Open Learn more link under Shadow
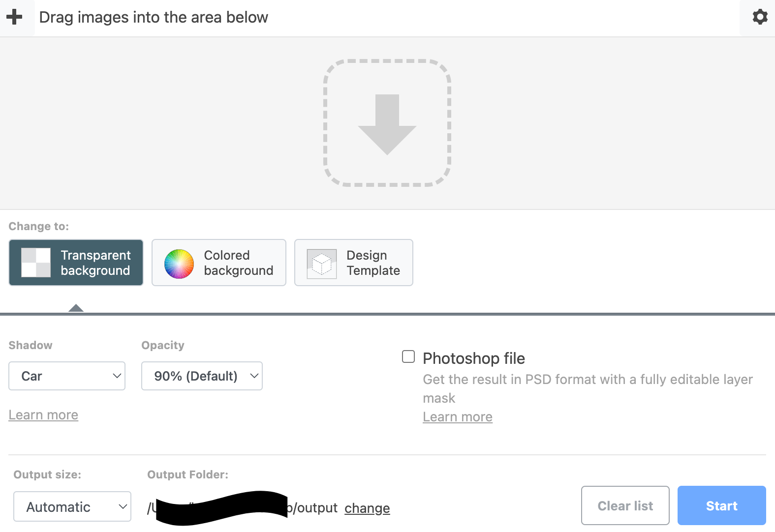The image size is (775, 532). [x=43, y=415]
